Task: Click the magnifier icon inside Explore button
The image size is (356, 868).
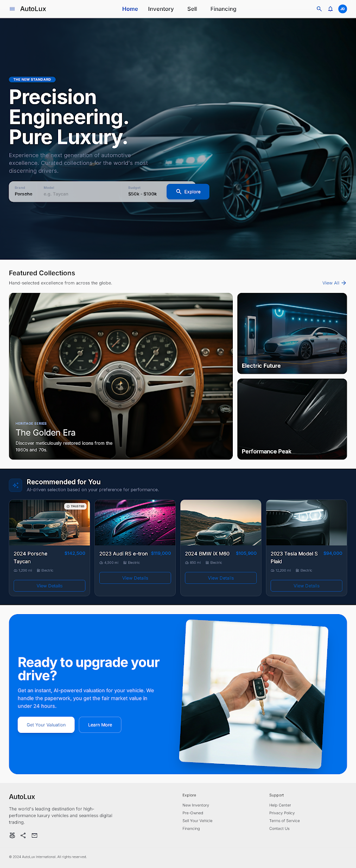Action: pyautogui.click(x=179, y=192)
